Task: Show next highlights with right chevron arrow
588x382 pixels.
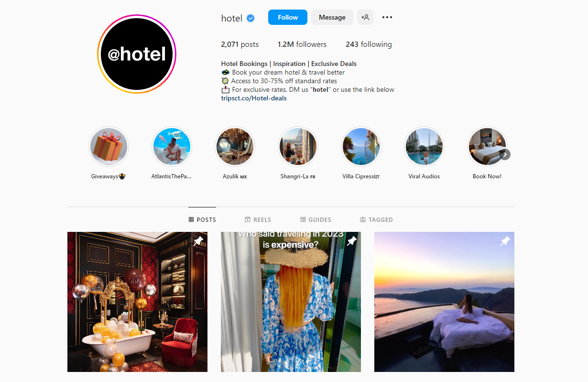Action: (505, 154)
